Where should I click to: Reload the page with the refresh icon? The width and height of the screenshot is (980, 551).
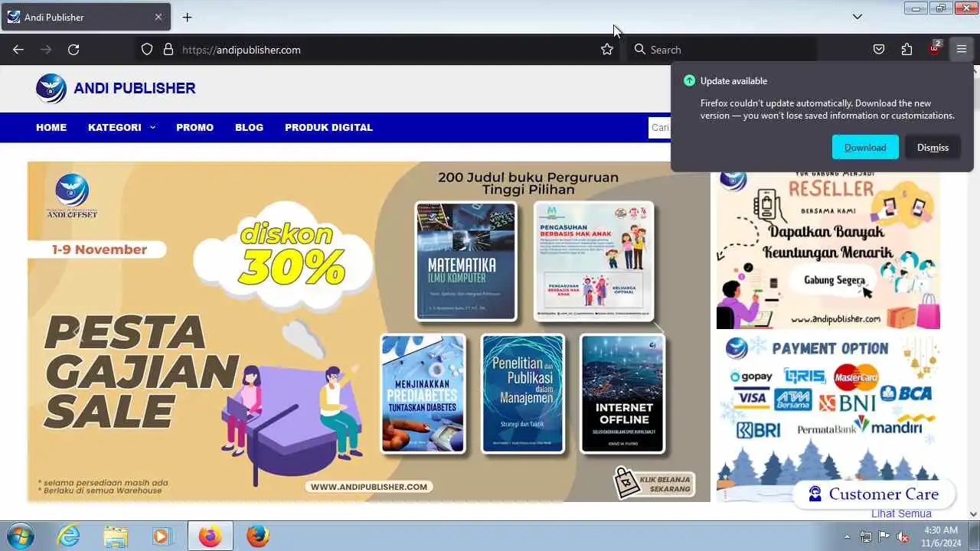[73, 50]
